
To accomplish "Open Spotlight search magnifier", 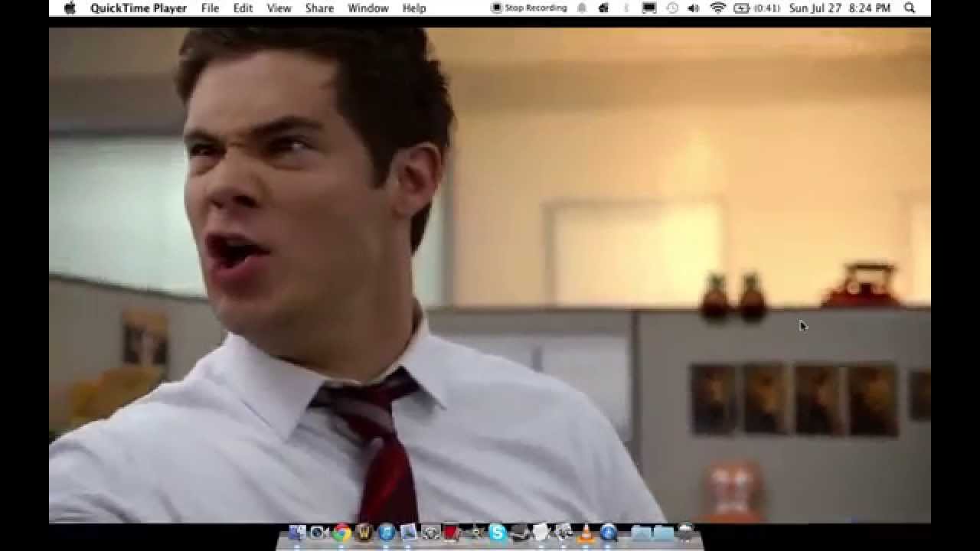I will (910, 8).
